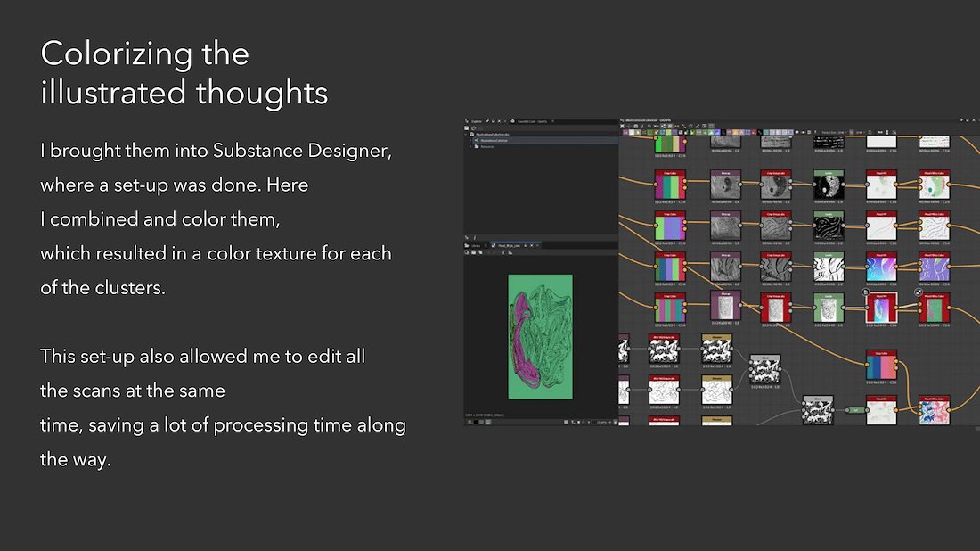Select the Pixel HR to Color node with purple swirls

935,267
